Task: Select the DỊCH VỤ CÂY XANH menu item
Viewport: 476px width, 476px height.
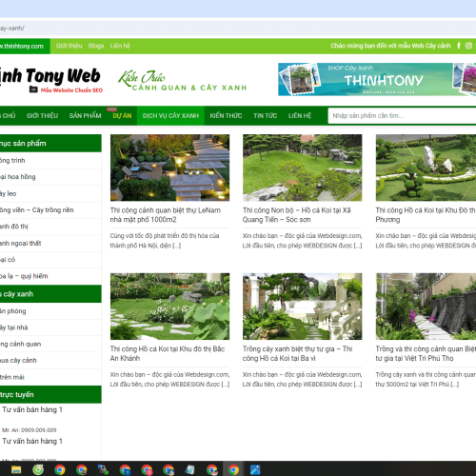Action: 170,115
